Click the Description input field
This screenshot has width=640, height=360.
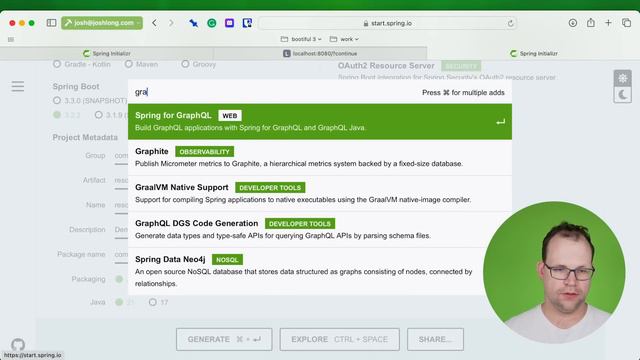pyautogui.click(x=121, y=231)
